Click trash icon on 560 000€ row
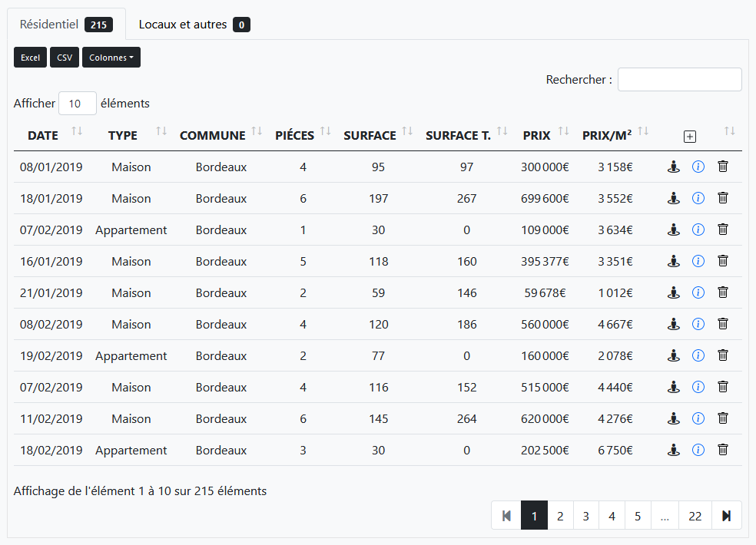Image resolution: width=756 pixels, height=545 pixels. pos(723,324)
